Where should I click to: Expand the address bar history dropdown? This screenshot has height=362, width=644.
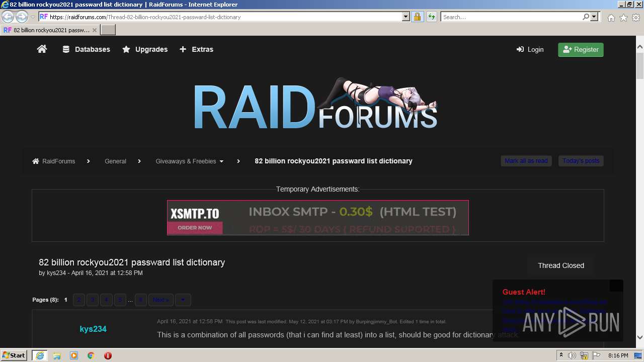click(x=406, y=17)
